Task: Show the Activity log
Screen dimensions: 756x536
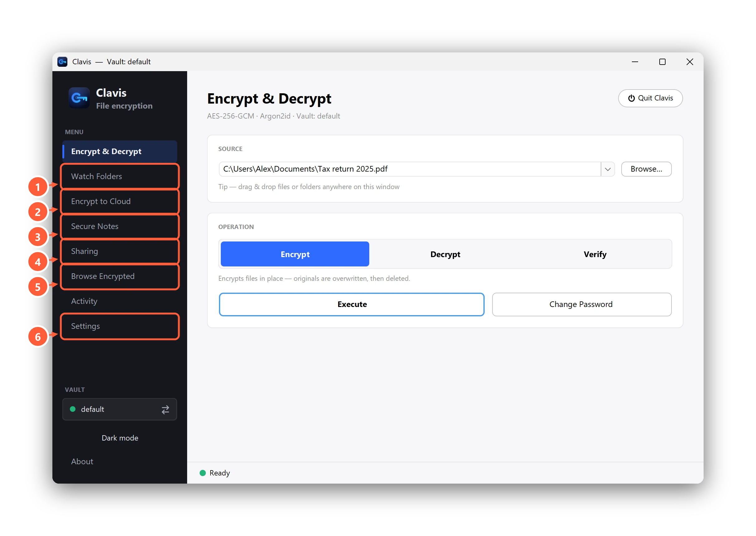Action: pyautogui.click(x=120, y=301)
